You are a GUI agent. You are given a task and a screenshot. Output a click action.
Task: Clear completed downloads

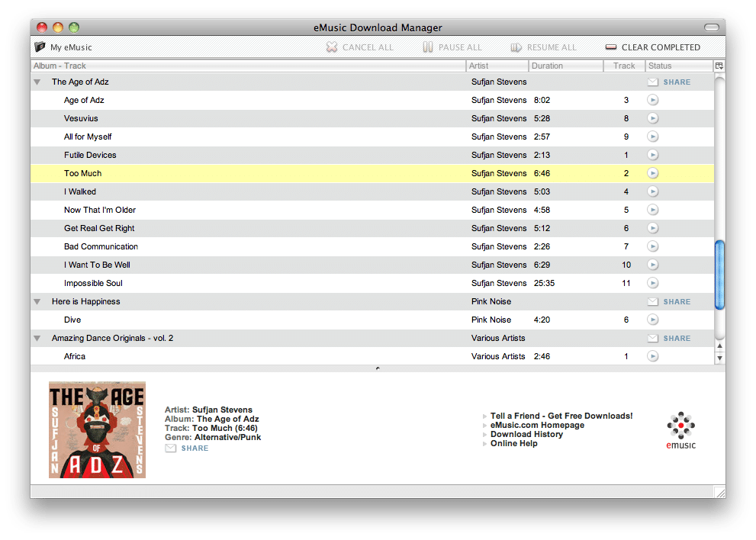653,47
